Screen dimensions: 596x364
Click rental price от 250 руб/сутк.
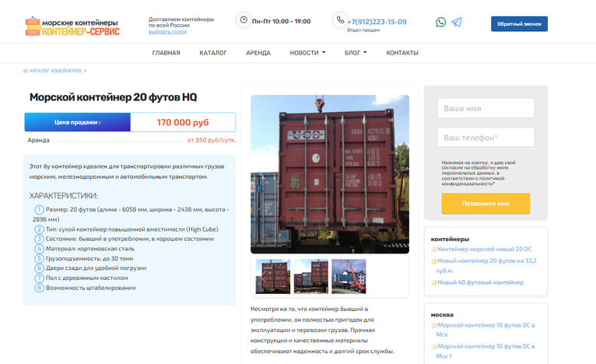click(x=212, y=140)
